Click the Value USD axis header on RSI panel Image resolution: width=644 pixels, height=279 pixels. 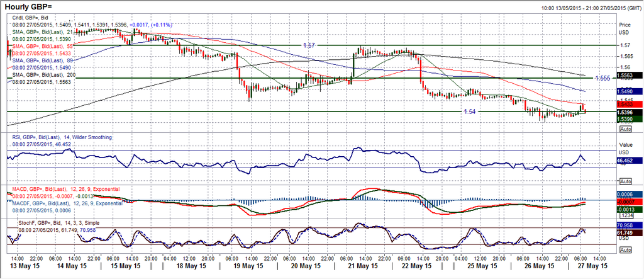[625, 149]
